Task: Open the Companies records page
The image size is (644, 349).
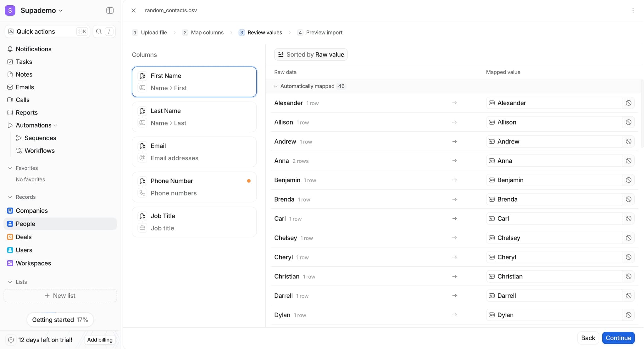Action: click(31, 211)
